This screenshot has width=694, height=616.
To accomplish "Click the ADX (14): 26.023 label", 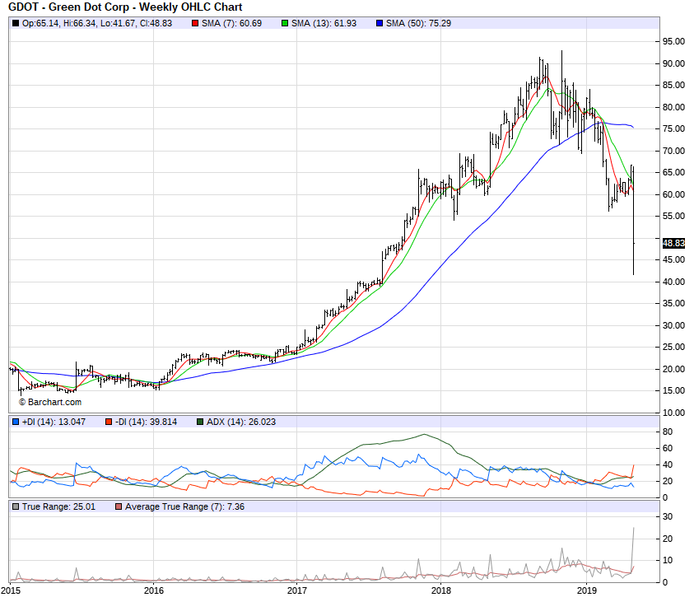I will (241, 422).
